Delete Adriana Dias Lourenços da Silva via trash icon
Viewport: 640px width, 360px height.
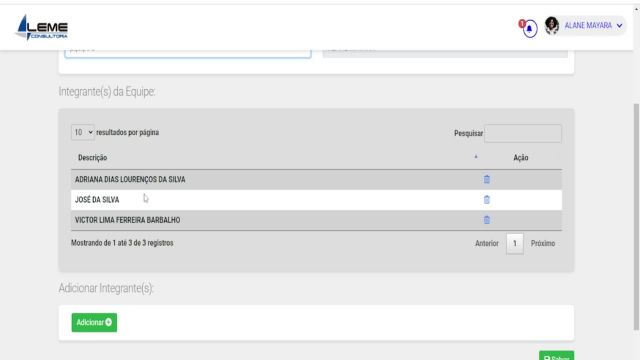coord(487,179)
